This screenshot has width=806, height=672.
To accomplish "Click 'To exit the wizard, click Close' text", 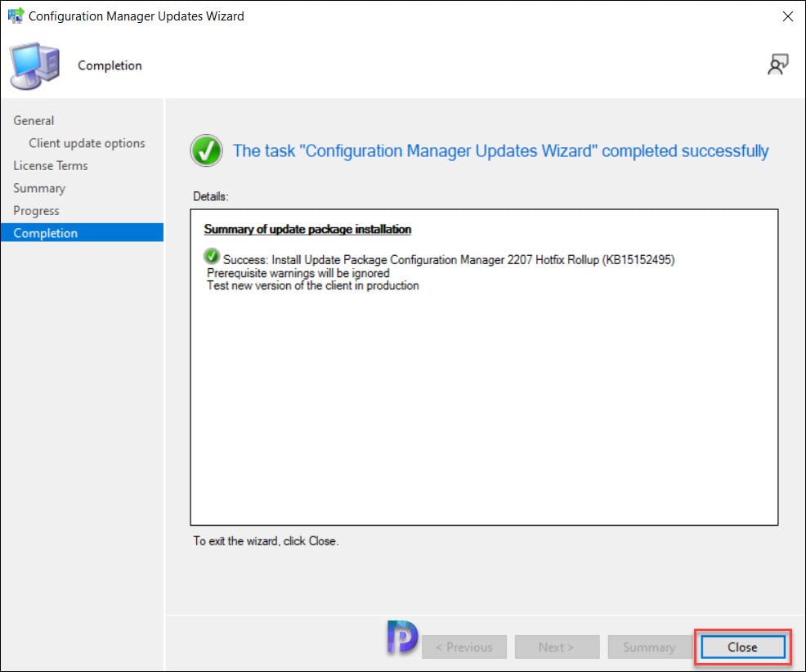I will (266, 541).
